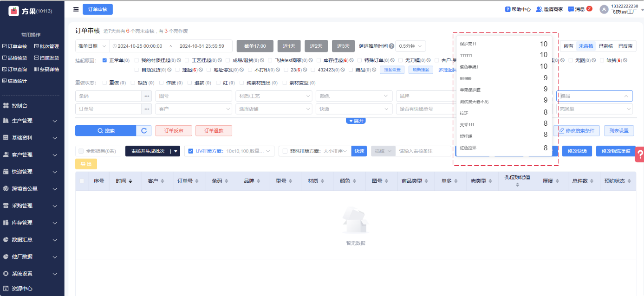Open 批次管理 shortcut in sidebar
The height and width of the screenshot is (296, 644).
coord(46,46)
